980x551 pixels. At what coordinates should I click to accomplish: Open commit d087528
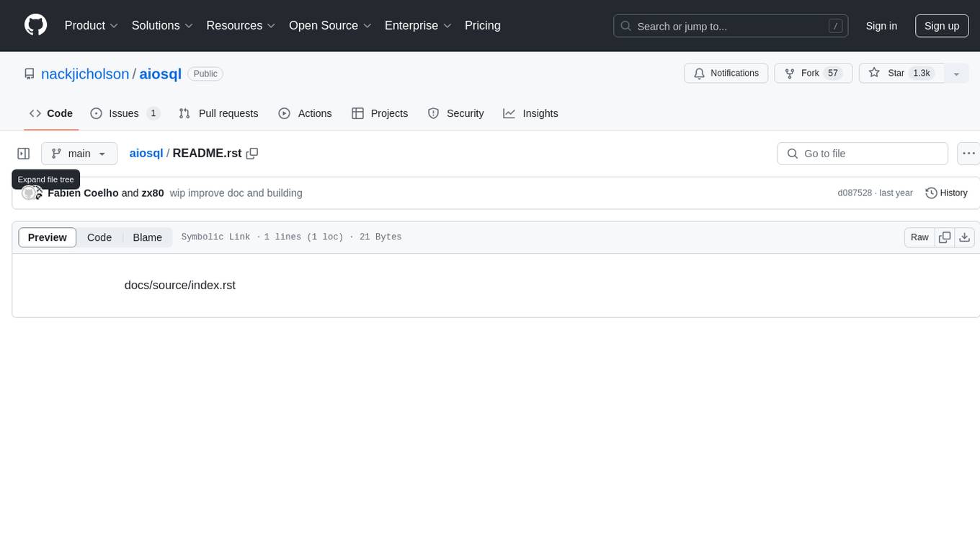[x=855, y=193]
